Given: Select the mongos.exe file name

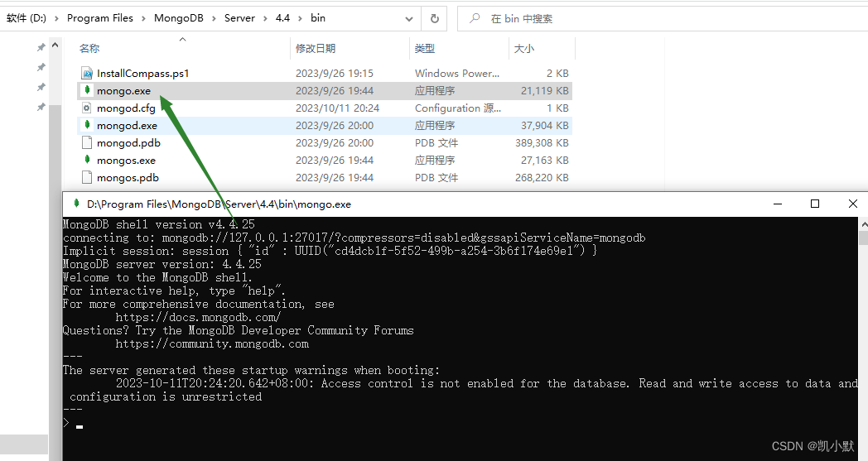Looking at the screenshot, I should click(x=126, y=161).
